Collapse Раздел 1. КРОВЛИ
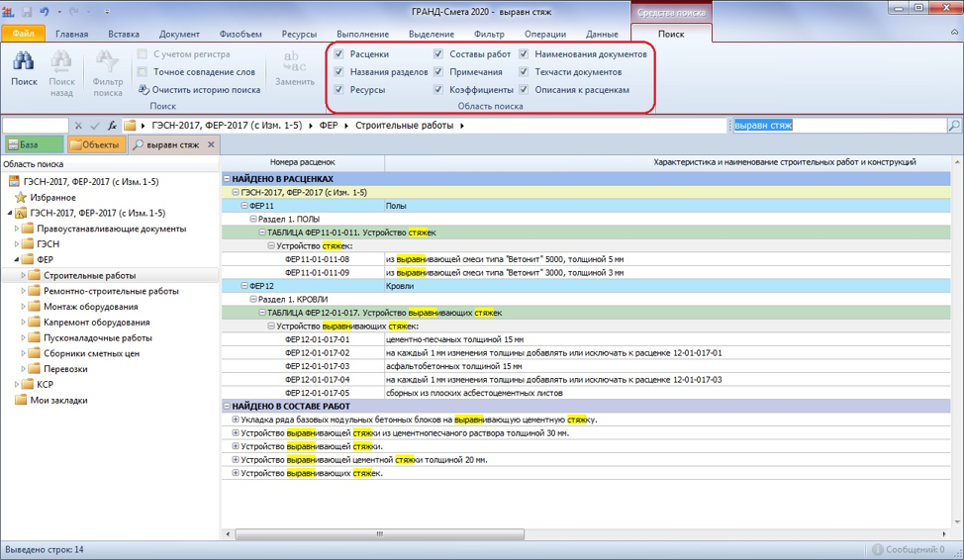Viewport: 964px width, 560px height. [252, 300]
